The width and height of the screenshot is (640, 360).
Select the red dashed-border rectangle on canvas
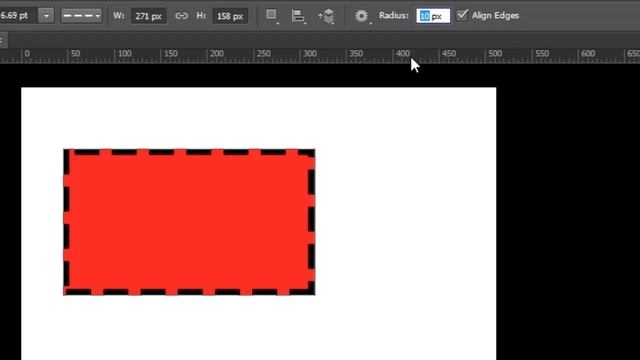point(189,222)
